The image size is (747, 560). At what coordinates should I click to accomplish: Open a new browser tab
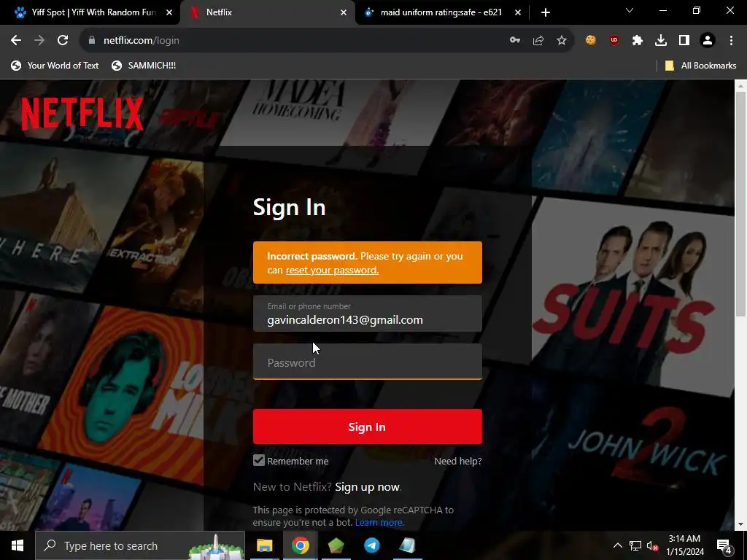(x=546, y=12)
